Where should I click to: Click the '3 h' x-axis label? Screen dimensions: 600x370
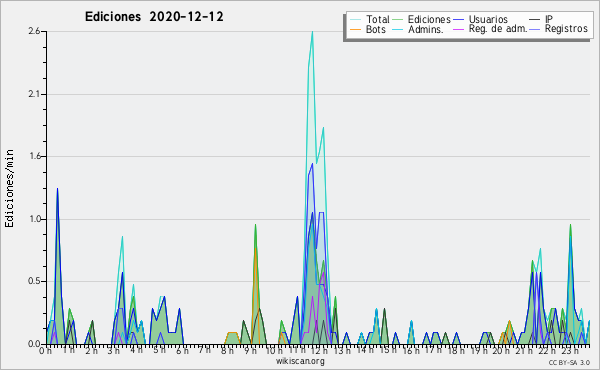pos(114,350)
